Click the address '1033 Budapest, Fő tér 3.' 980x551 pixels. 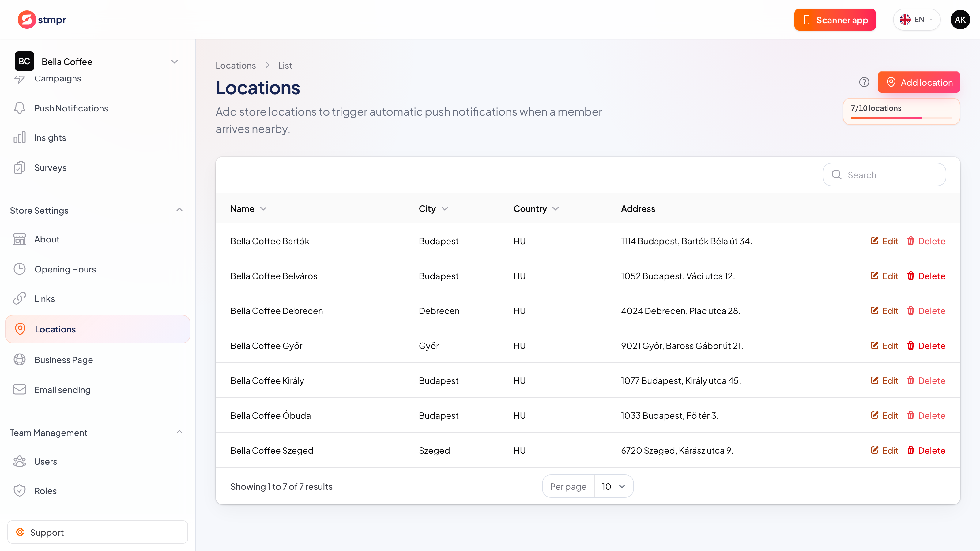669,415
